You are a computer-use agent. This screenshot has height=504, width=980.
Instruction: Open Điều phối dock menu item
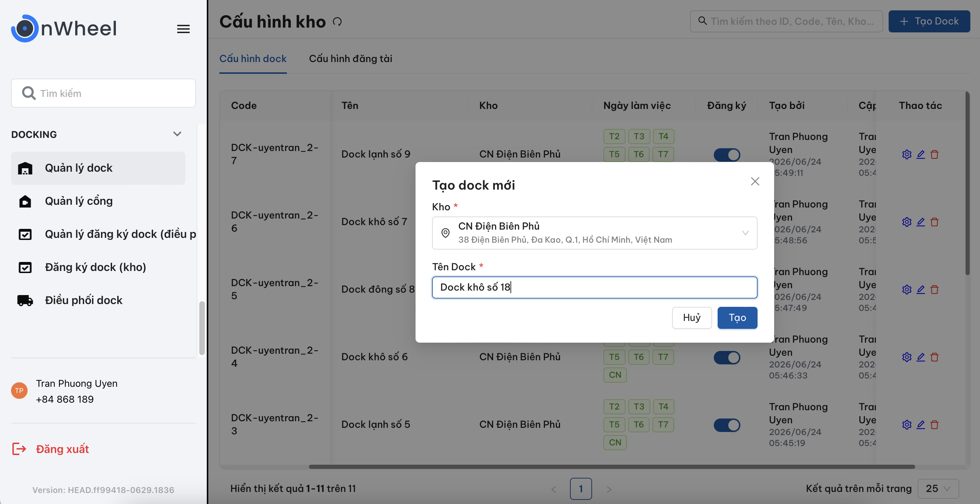(x=98, y=301)
